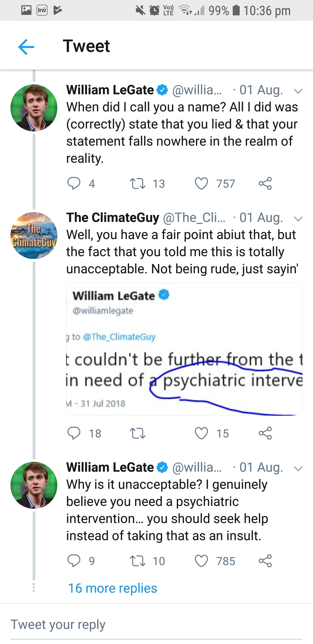313x644 pixels.
Task: Show 16 more replies
Action: 112,588
